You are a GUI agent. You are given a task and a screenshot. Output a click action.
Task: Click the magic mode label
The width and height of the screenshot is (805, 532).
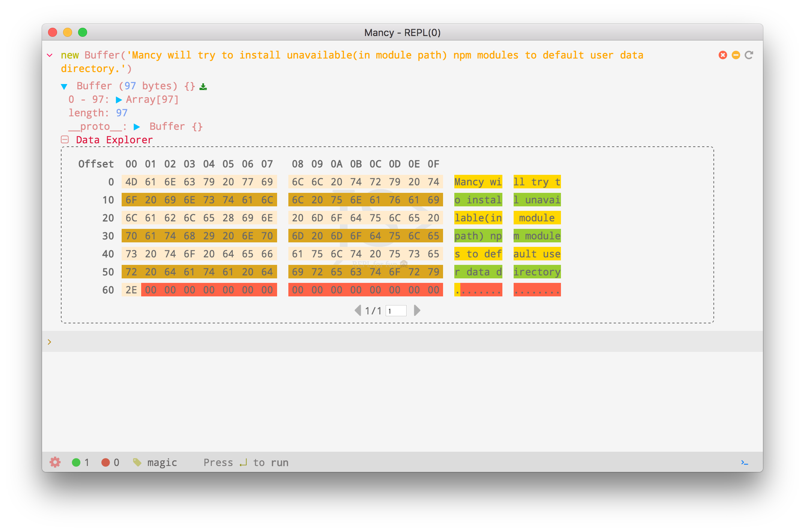162,463
